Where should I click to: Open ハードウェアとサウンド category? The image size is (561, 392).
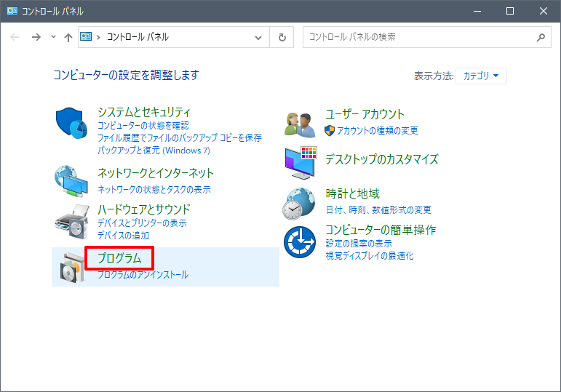pos(144,209)
